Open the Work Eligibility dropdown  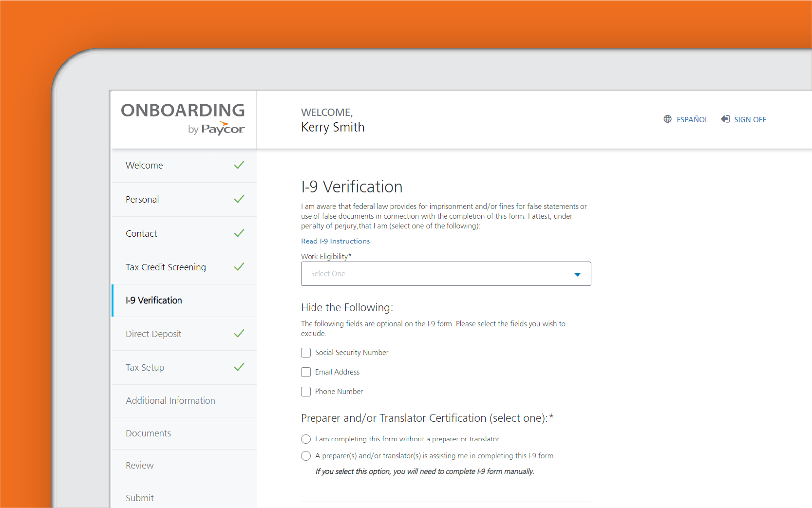(446, 274)
